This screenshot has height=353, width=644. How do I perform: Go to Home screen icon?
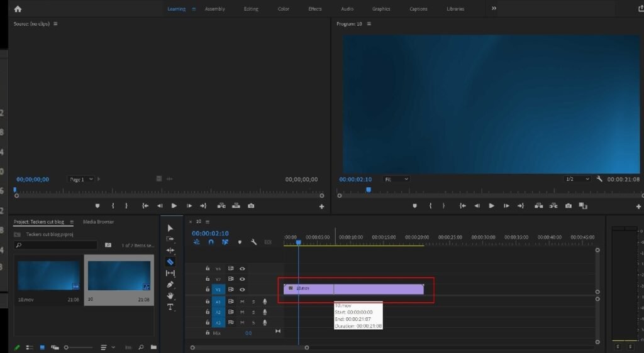click(x=18, y=9)
